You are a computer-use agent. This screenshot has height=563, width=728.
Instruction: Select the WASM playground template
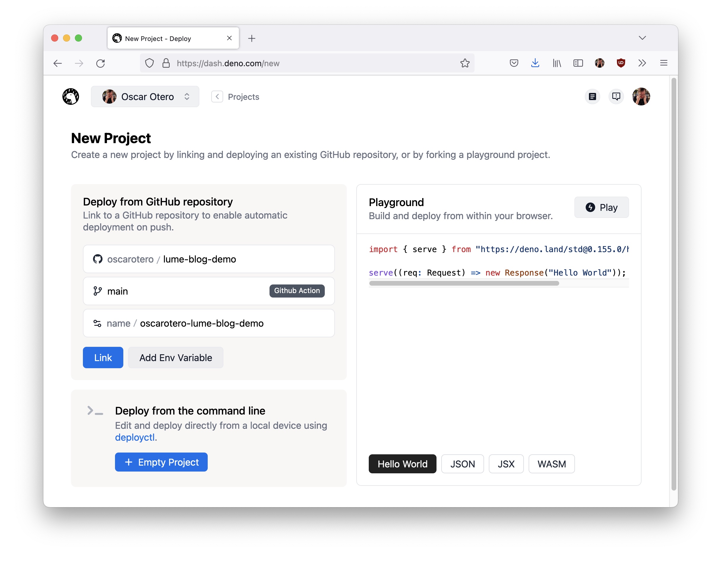[551, 464]
